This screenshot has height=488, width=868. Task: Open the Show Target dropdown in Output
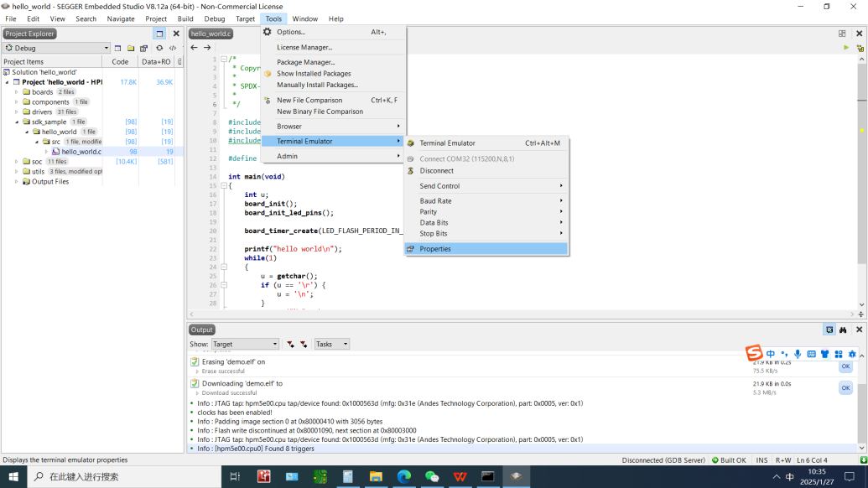245,344
